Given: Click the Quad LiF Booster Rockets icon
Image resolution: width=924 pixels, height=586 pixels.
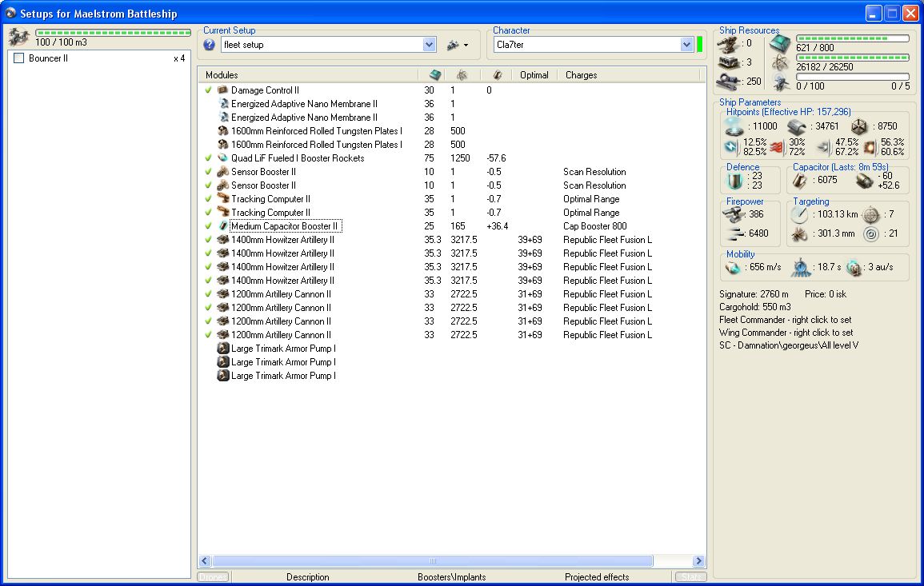Looking at the screenshot, I should (x=222, y=157).
